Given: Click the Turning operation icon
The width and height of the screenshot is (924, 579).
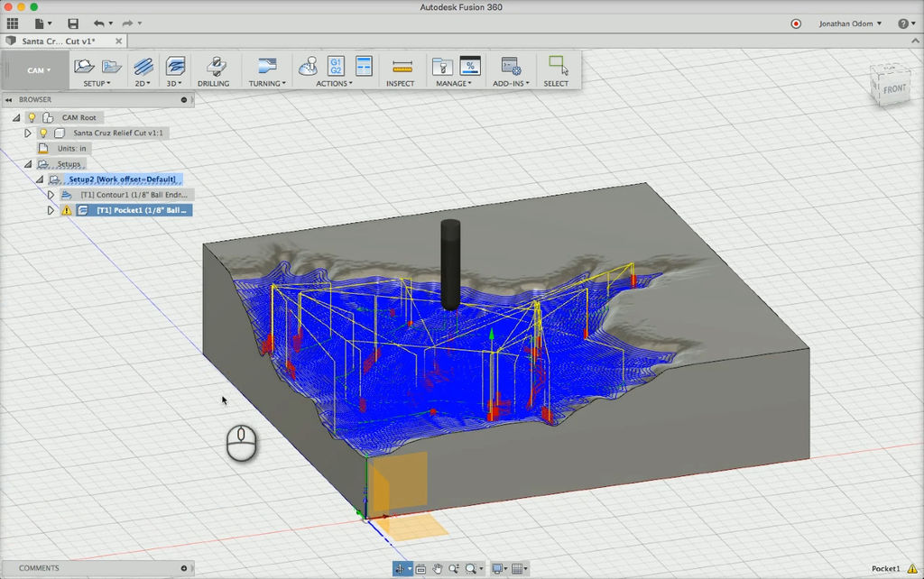Looking at the screenshot, I should pos(267,66).
